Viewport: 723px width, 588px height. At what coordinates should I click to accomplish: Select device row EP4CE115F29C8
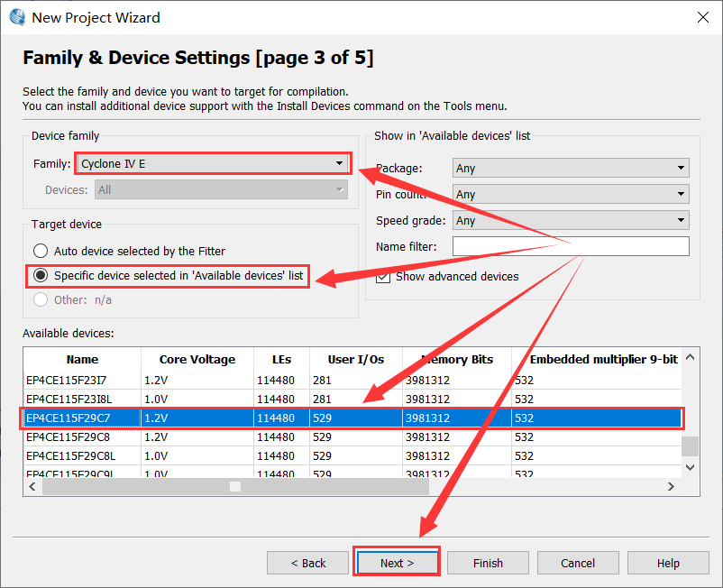[x=352, y=436]
